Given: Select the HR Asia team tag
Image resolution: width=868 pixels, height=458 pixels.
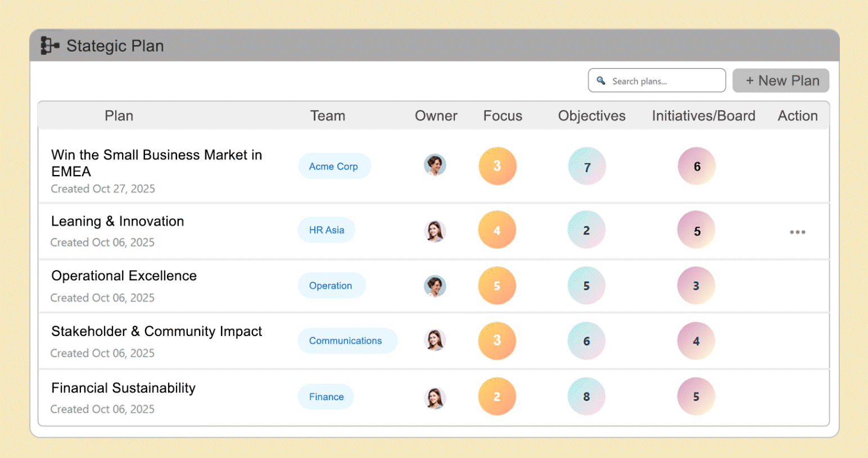Looking at the screenshot, I should [327, 230].
